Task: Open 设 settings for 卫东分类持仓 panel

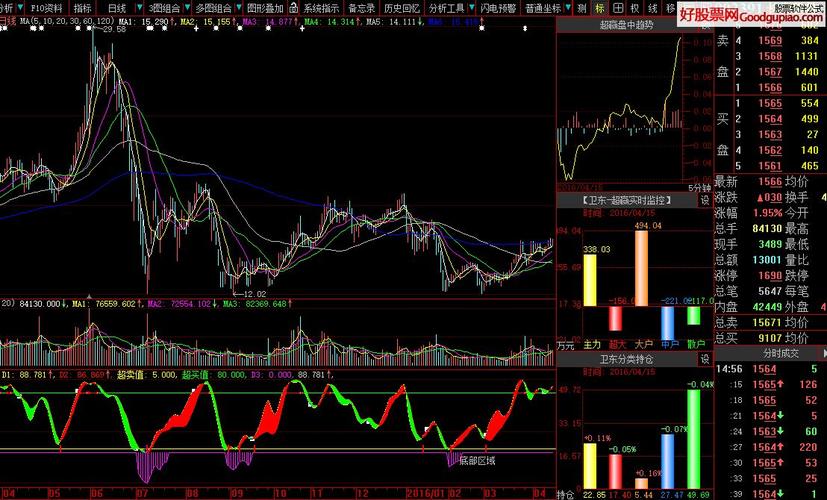Action: tap(705, 359)
